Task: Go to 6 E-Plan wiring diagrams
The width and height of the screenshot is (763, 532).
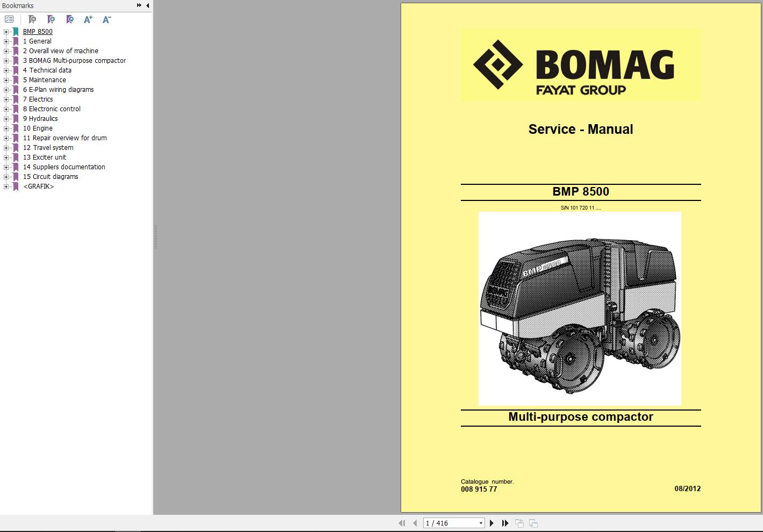Action: pos(58,89)
